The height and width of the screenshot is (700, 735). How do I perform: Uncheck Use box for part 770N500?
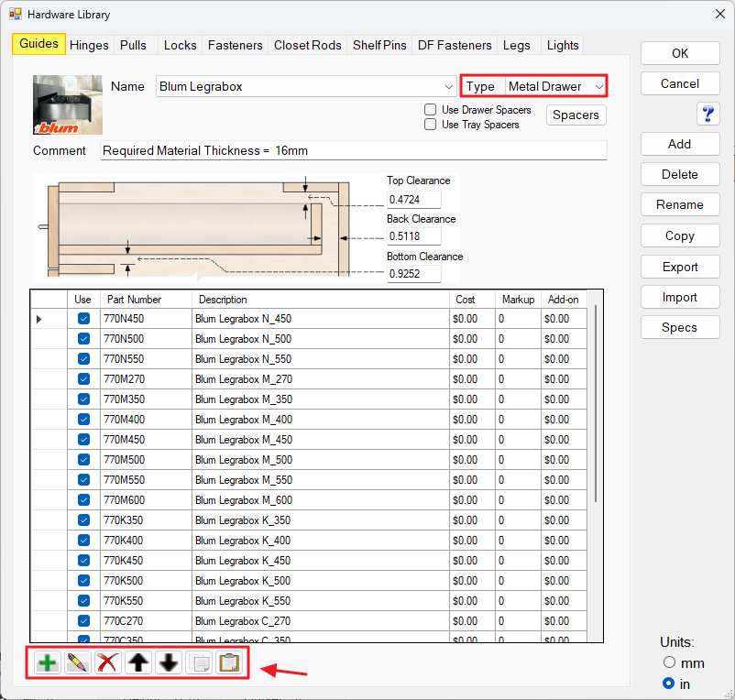(84, 338)
